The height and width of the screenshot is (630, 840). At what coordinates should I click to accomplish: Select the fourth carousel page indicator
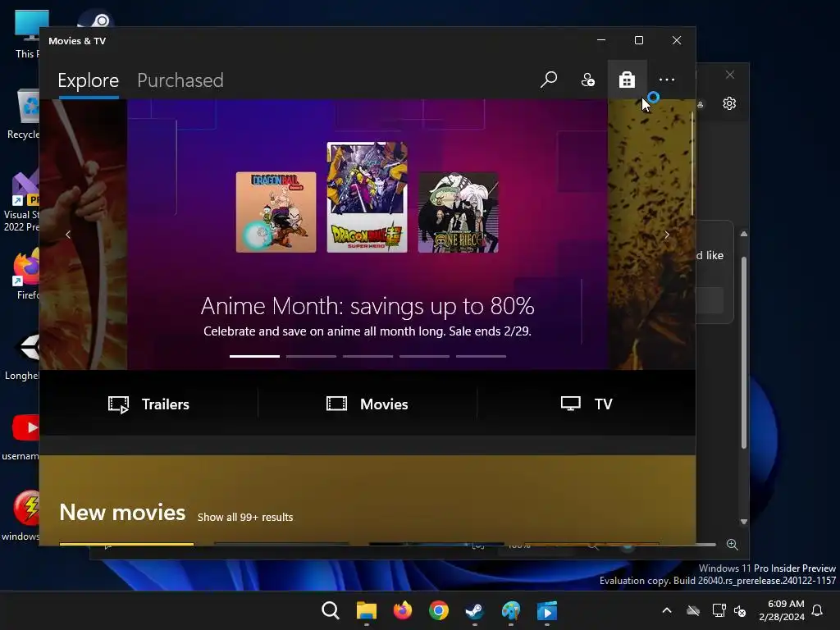[x=424, y=356]
